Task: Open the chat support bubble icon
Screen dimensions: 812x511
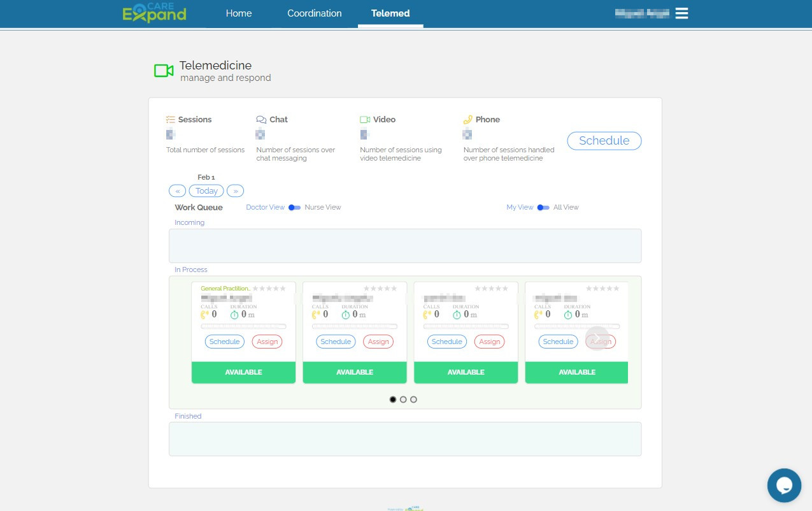Action: point(784,486)
